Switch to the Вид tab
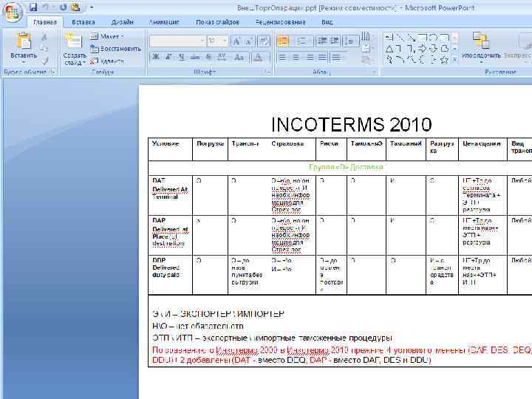 [x=327, y=22]
